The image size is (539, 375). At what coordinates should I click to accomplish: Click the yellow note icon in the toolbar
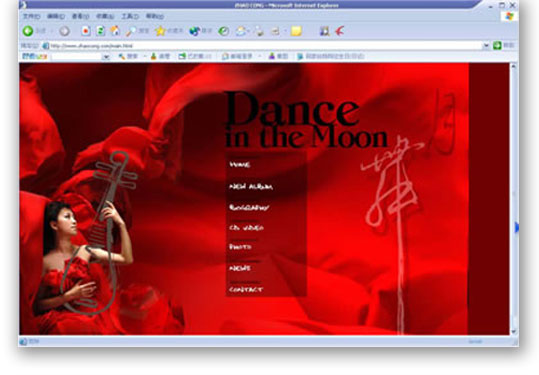(296, 31)
